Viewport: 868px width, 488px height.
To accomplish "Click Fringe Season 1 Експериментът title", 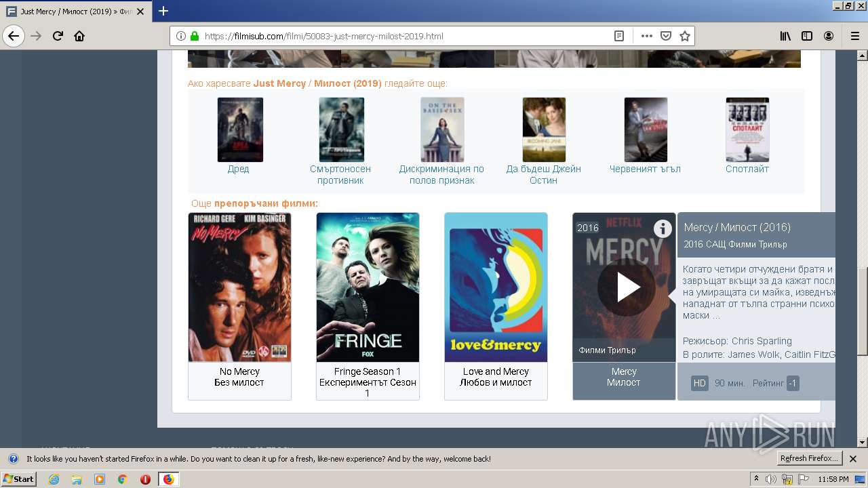I will (x=368, y=382).
